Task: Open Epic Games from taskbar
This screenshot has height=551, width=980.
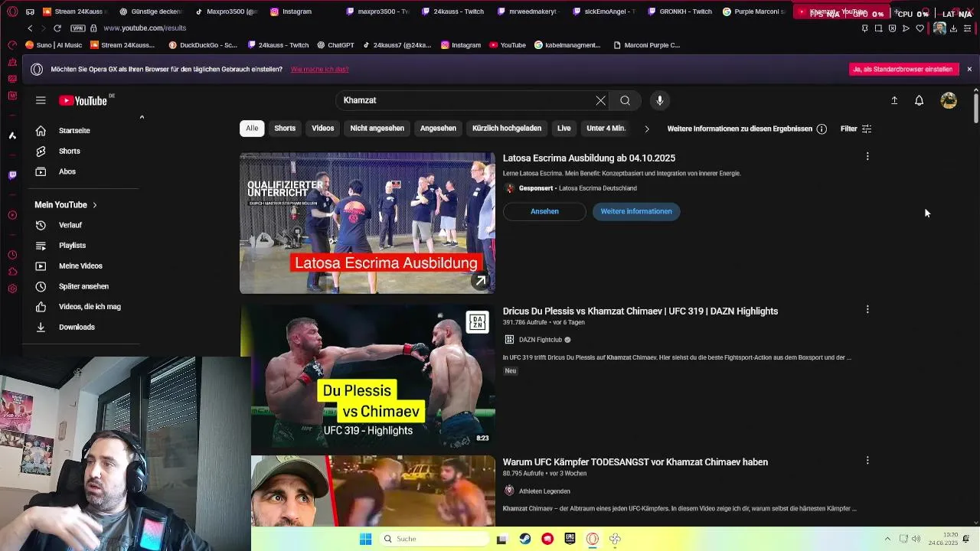Action: 570,539
